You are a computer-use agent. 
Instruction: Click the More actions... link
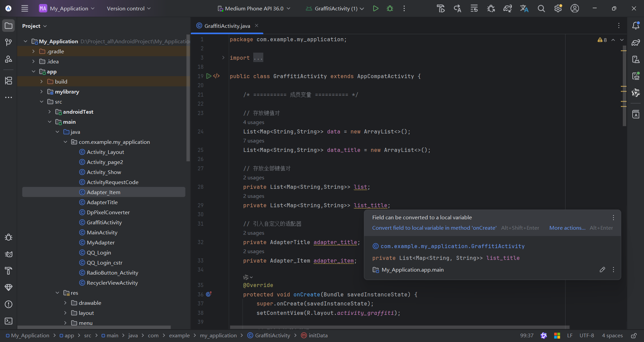click(x=567, y=228)
